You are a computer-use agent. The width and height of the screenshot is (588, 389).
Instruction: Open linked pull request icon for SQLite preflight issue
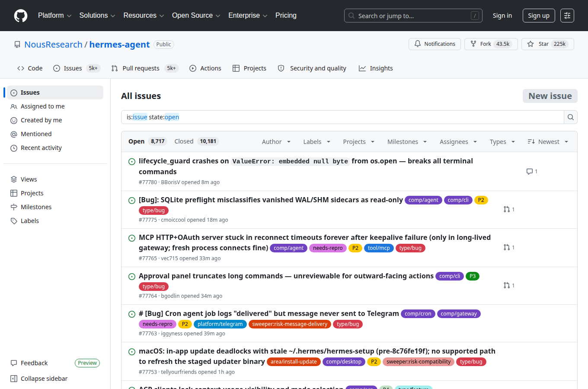pos(507,209)
